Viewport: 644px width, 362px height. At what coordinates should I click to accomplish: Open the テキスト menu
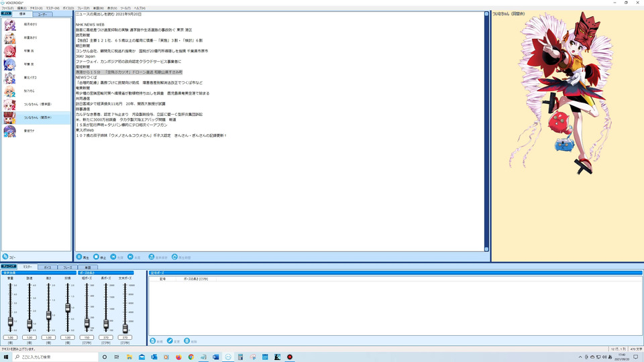tap(36, 8)
